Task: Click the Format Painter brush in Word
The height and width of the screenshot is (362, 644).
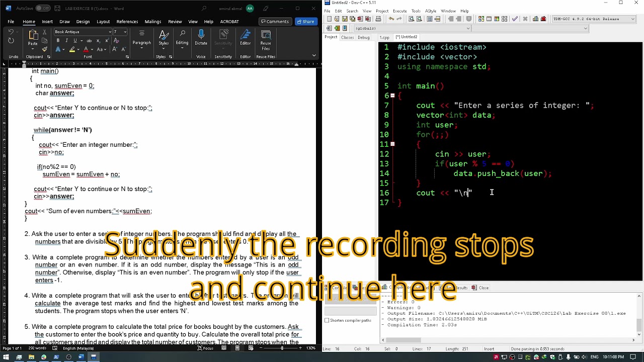Action: coord(45,49)
